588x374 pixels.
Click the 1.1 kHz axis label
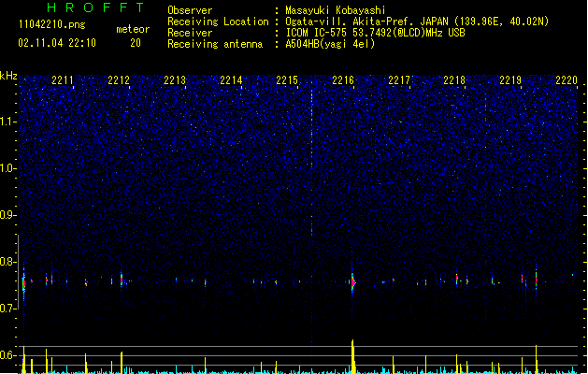point(8,122)
